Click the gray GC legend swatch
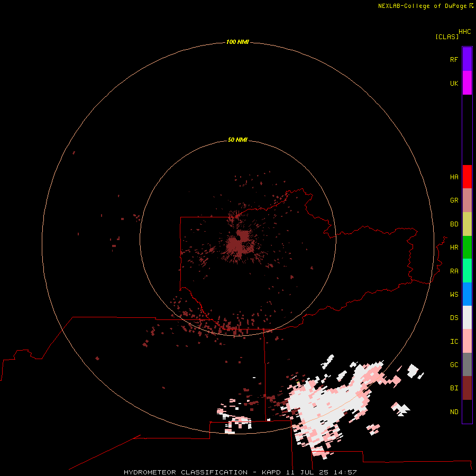Image resolution: width=476 pixels, height=476 pixels. coord(467,364)
